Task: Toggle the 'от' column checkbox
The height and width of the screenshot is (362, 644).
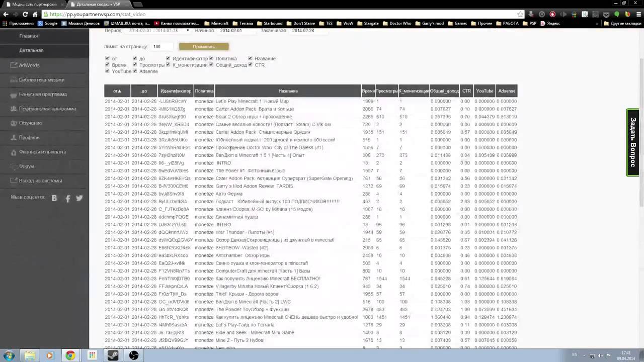Action: (107, 58)
